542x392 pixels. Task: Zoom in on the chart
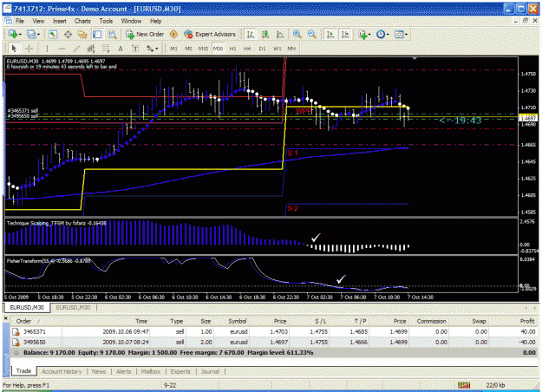[x=297, y=34]
